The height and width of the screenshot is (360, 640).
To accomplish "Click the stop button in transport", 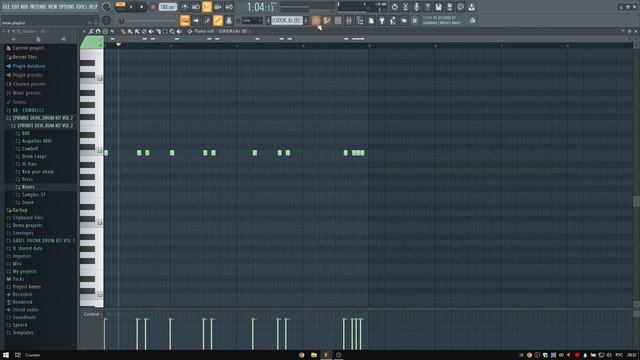I will pyautogui.click(x=141, y=7).
